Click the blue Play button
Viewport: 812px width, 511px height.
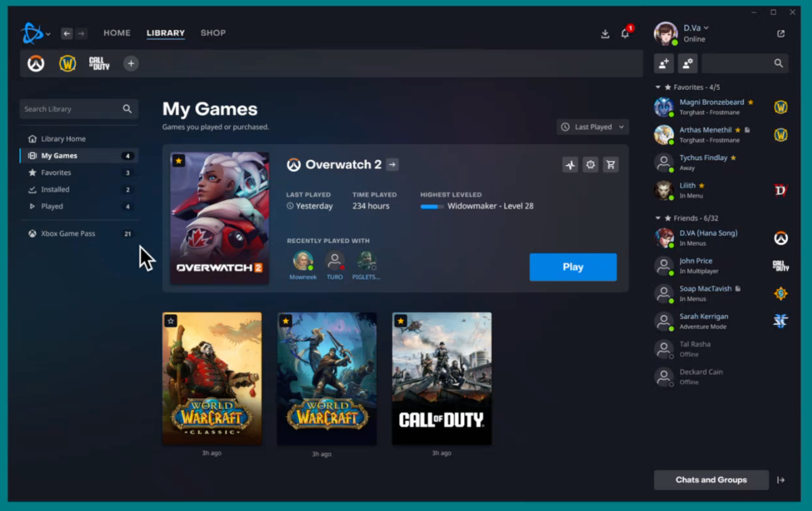coord(573,267)
